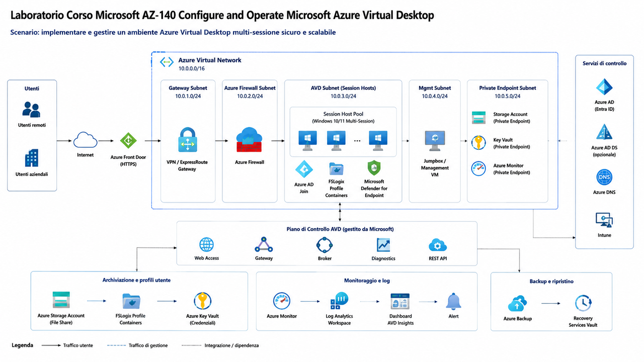Select FSLogix Profile Containers icon in AVD Subnet
644x362 pixels.
click(x=336, y=169)
